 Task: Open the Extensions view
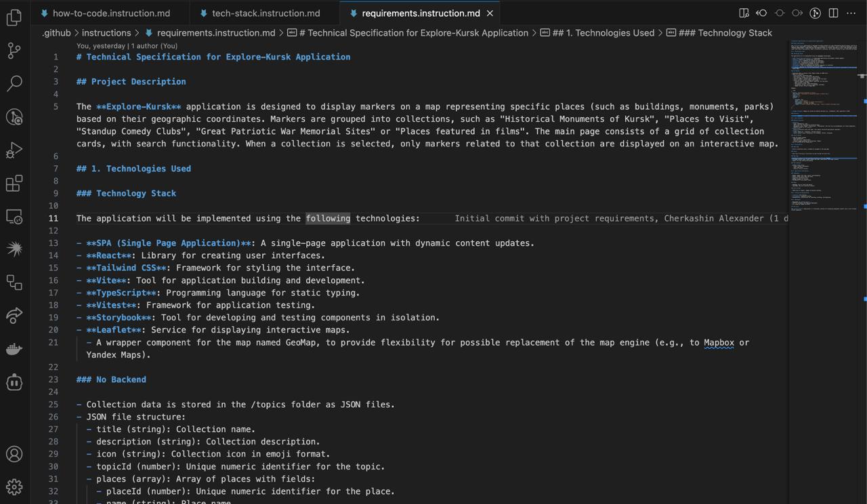pyautogui.click(x=14, y=183)
